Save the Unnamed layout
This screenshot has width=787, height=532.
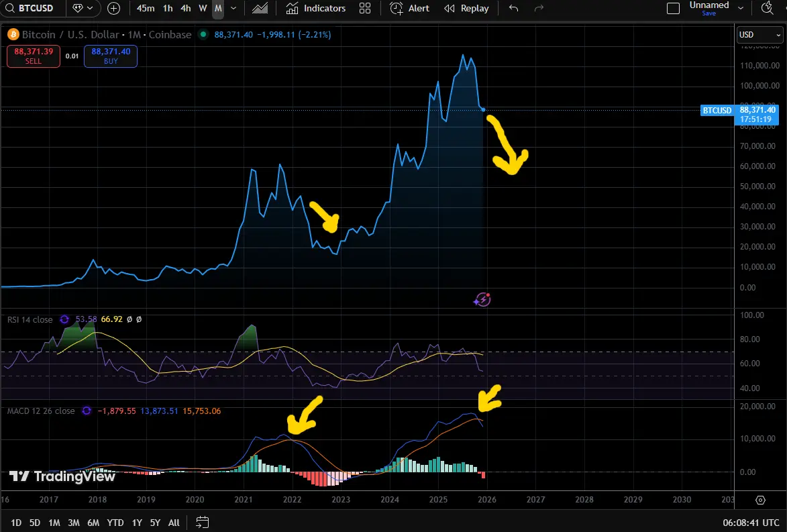[x=709, y=13]
